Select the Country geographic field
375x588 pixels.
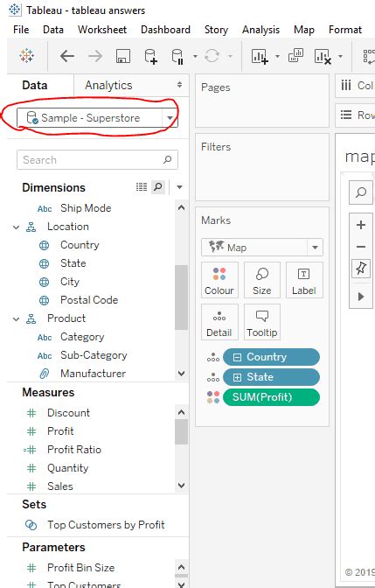pyautogui.click(x=80, y=245)
